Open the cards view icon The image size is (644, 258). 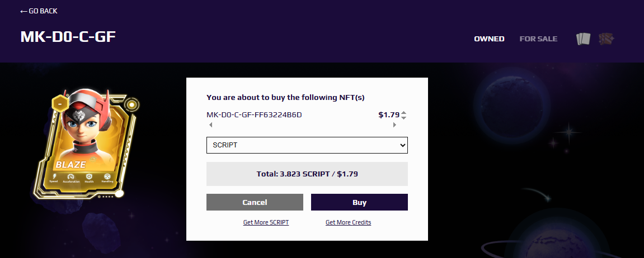583,39
